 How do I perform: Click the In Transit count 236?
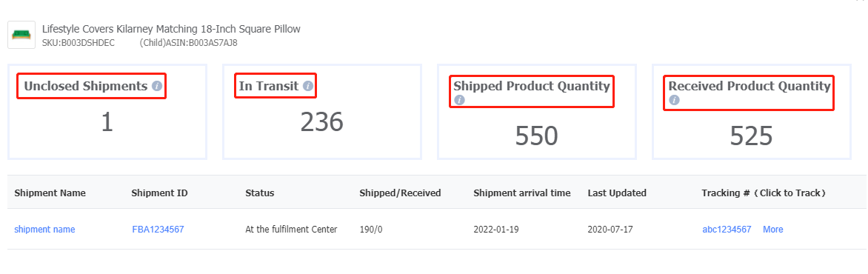tap(321, 122)
